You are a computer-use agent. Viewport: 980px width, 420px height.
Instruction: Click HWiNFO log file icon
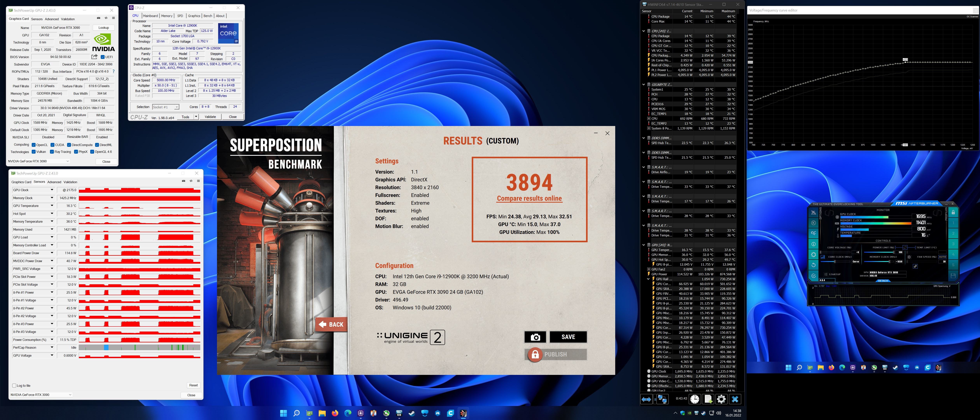pyautogui.click(x=708, y=399)
